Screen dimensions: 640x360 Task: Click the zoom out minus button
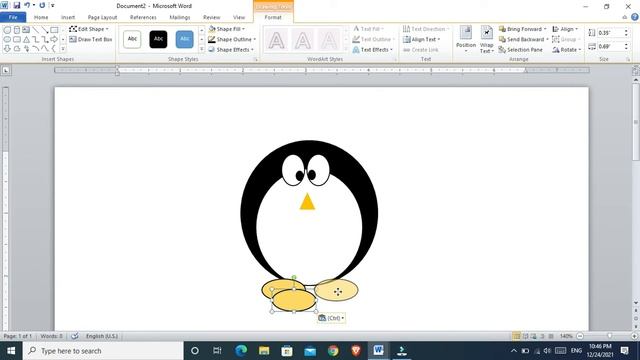coord(580,336)
